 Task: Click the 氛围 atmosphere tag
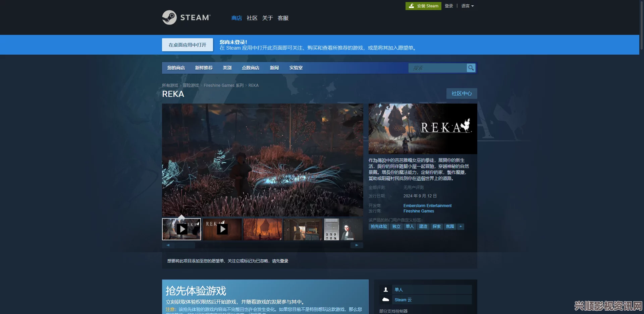tap(450, 227)
